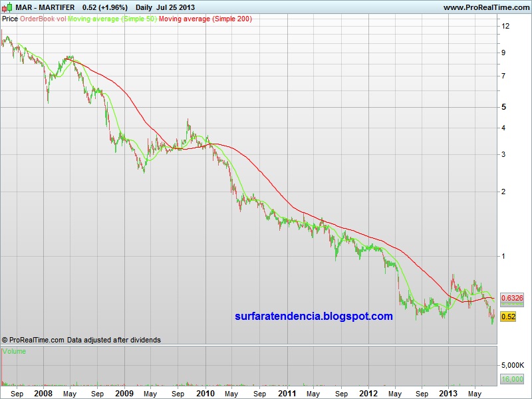The height and width of the screenshot is (399, 532).
Task: Click the 'May' label between 2009 and 2010
Action: click(150, 394)
